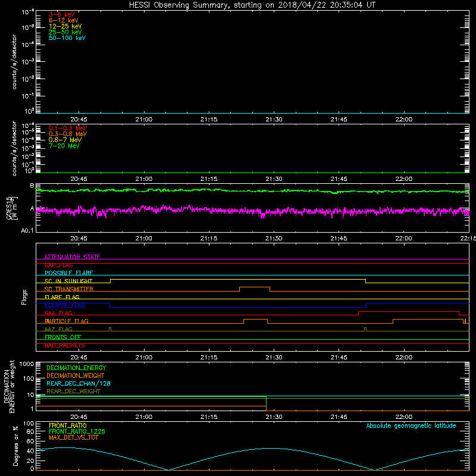
Task: Click the MAX_DET_VS_TOT legend label
Action: 74,437
